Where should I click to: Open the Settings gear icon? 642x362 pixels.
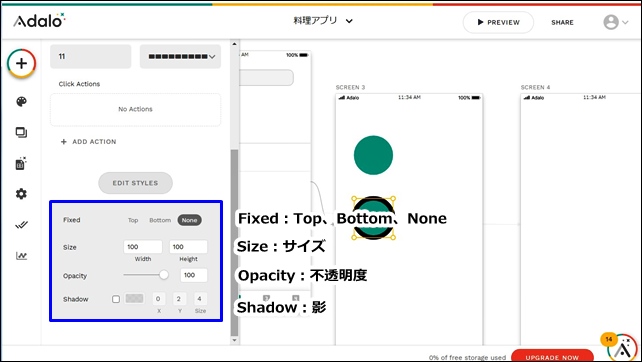(21, 194)
